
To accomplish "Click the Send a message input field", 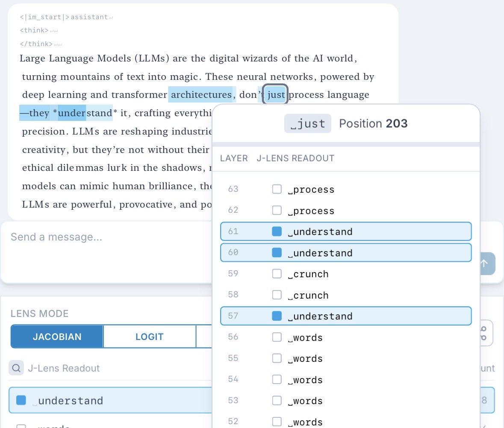I will pyautogui.click(x=106, y=252).
